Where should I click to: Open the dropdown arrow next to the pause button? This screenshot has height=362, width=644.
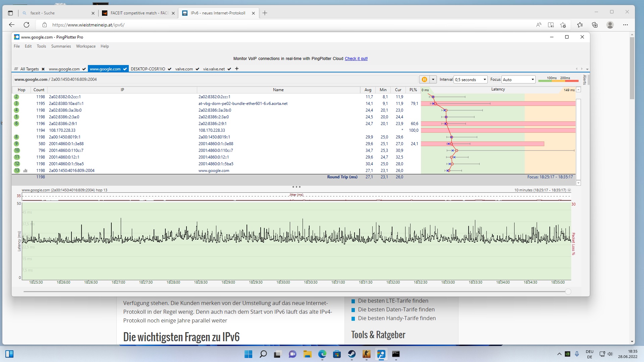[x=433, y=79]
